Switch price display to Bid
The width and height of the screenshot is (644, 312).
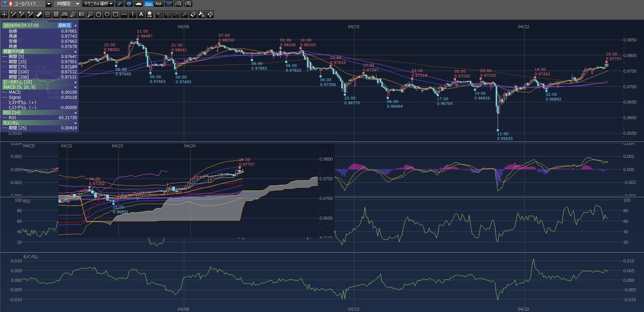(x=149, y=4)
